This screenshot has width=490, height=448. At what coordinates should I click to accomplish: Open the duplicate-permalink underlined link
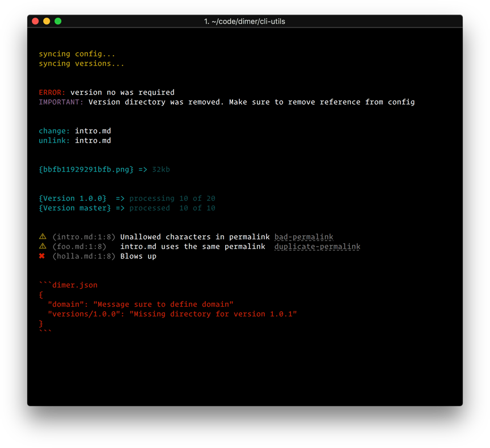317,247
